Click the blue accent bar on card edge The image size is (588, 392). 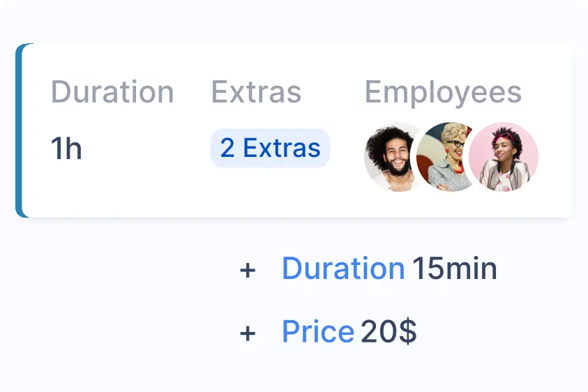(20, 130)
